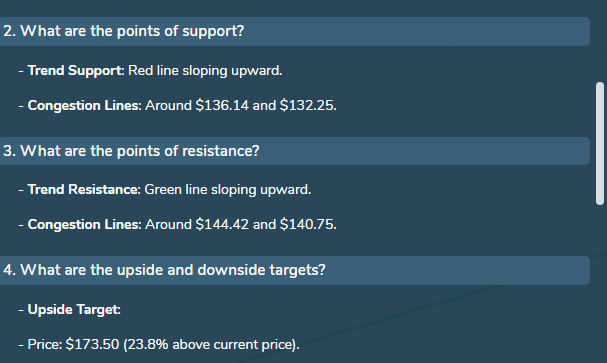Collapse the "What are the points of resistance?" header
This screenshot has width=607, height=363.
pyautogui.click(x=295, y=151)
